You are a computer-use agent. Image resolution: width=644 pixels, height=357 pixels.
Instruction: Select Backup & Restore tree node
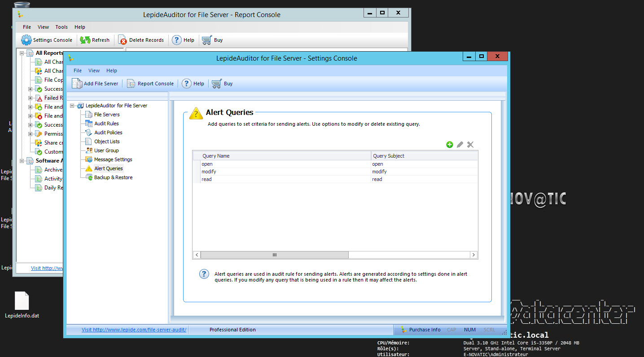(x=113, y=177)
